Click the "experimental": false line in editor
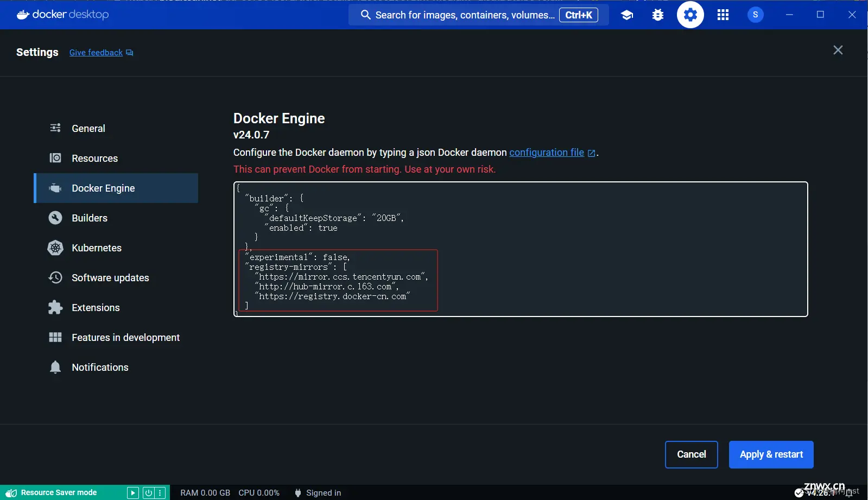This screenshot has width=868, height=500. (x=297, y=257)
